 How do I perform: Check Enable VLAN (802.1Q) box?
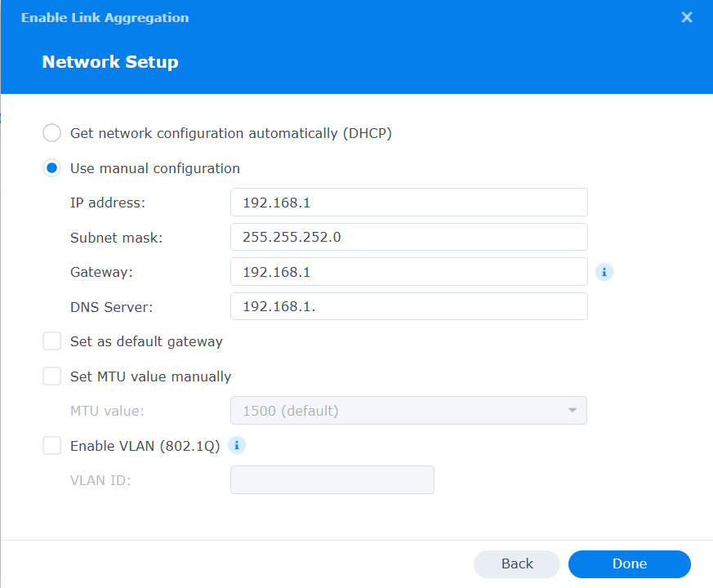coord(51,446)
